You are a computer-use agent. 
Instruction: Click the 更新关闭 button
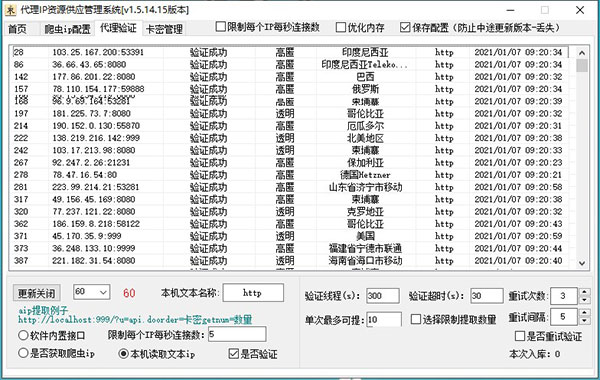36,293
